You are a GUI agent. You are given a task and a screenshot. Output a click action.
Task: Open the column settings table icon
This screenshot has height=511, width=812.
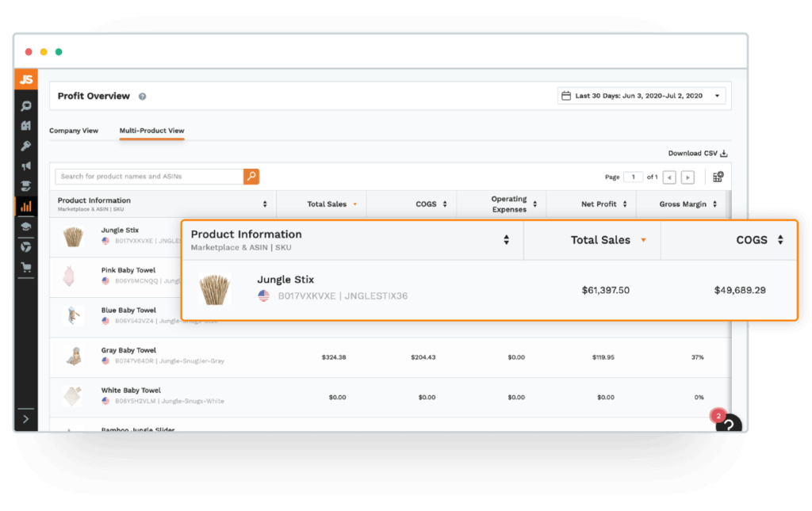pyautogui.click(x=718, y=177)
